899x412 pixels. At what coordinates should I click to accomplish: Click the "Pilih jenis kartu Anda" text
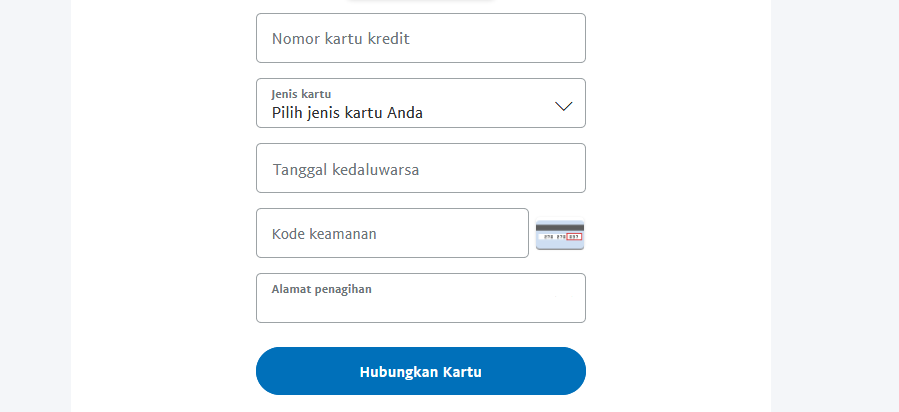(347, 113)
